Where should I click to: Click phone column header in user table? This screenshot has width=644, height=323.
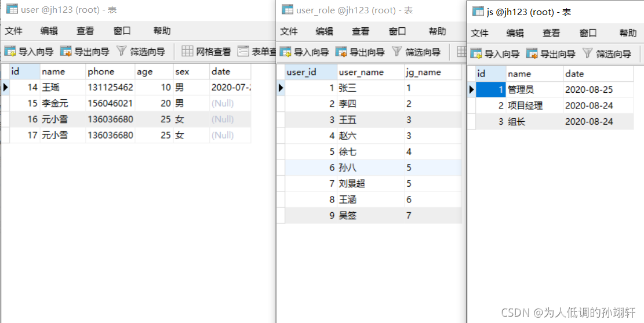pos(111,71)
